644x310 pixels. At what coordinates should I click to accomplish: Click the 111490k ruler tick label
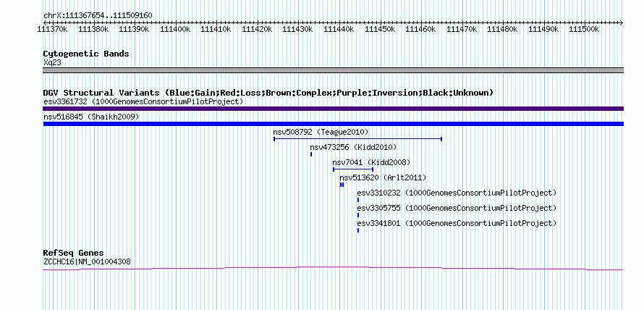[543, 29]
